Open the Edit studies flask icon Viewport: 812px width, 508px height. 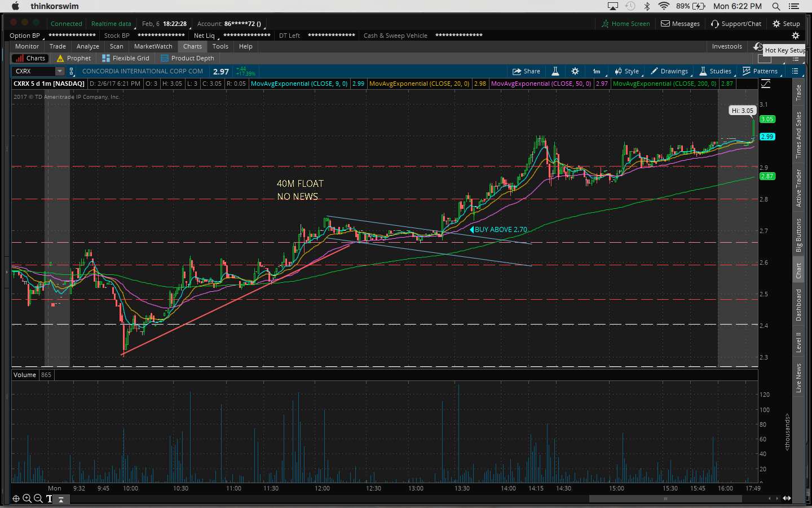click(555, 71)
